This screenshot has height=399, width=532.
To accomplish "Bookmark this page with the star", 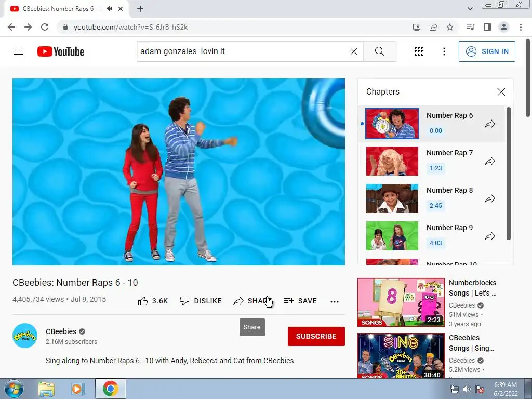I will [450, 27].
